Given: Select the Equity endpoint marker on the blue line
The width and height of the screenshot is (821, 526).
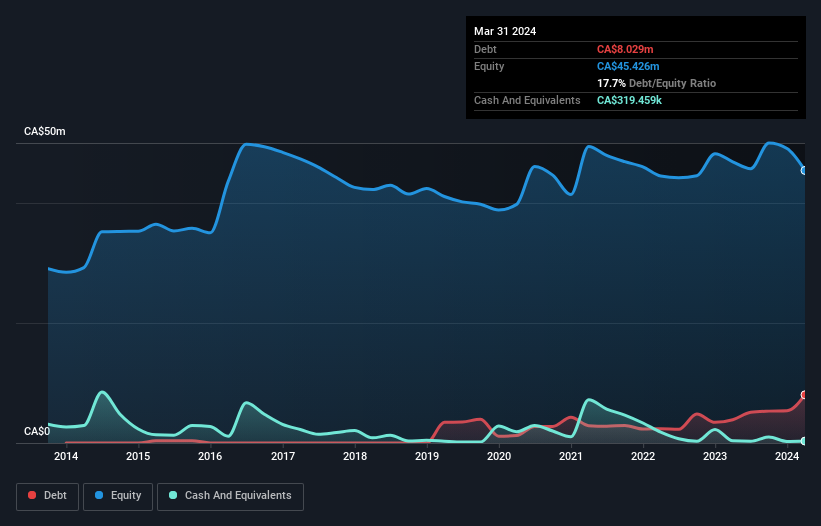Looking at the screenshot, I should click(804, 171).
